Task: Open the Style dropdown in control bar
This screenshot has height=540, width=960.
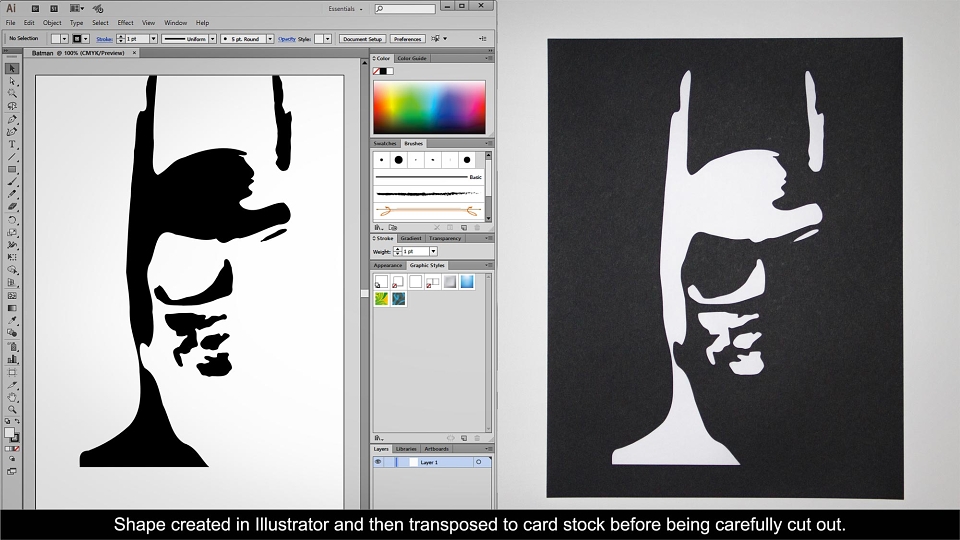Action: click(328, 39)
